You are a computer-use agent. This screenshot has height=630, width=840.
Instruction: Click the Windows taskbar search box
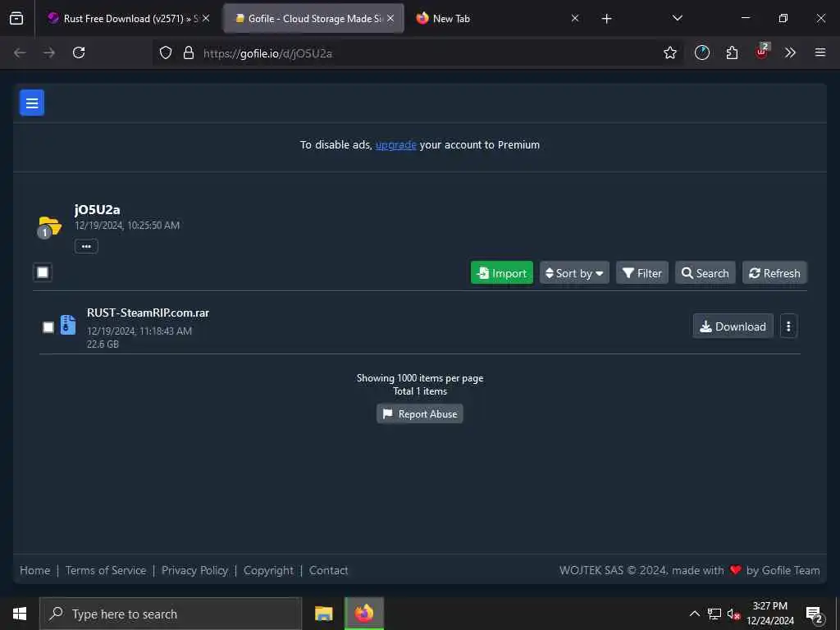[x=171, y=614]
